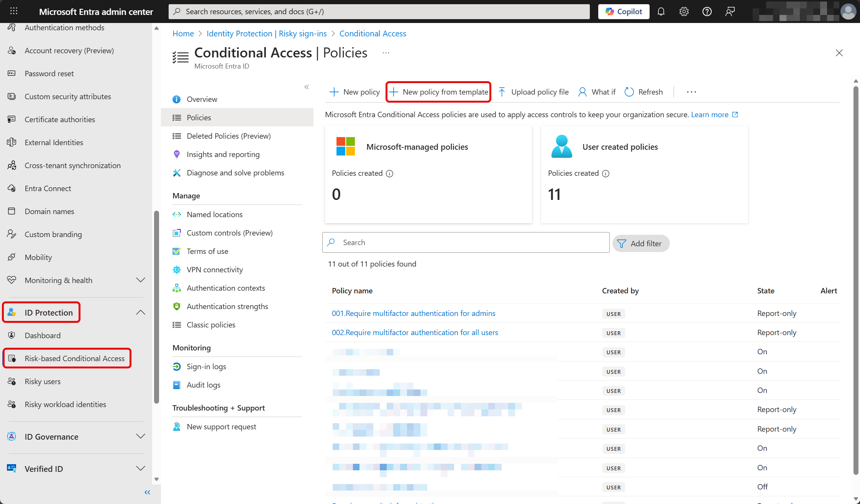Viewport: 860px width, 504px height.
Task: Open Named locations in Manage section
Action: click(x=215, y=214)
